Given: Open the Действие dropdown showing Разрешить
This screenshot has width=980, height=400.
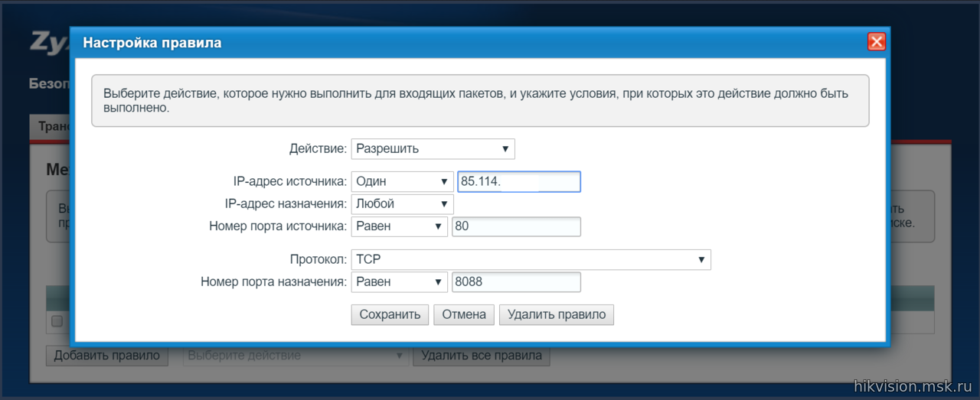Looking at the screenshot, I should [433, 148].
